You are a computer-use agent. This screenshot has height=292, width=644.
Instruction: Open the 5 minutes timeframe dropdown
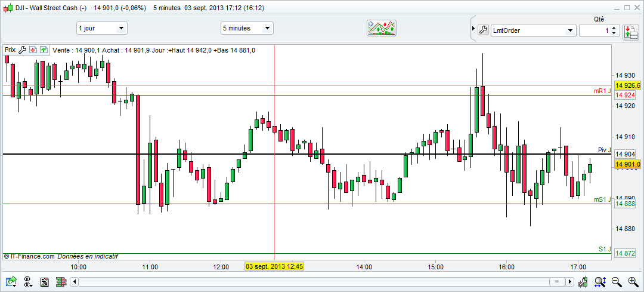(x=247, y=29)
